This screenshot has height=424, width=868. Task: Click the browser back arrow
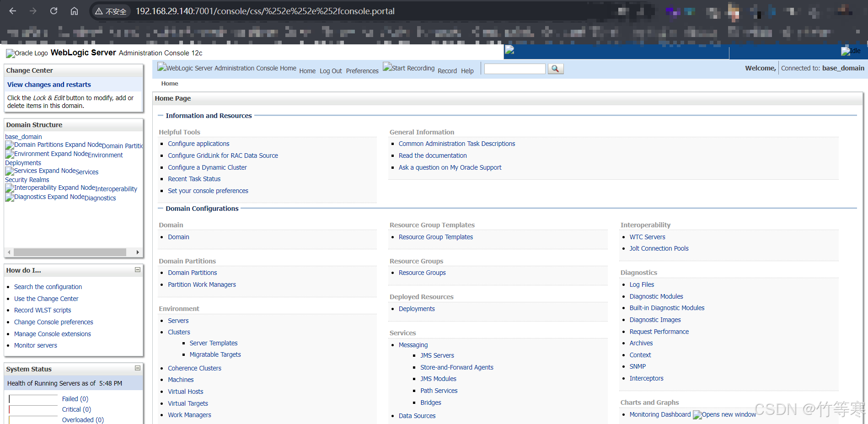click(13, 11)
